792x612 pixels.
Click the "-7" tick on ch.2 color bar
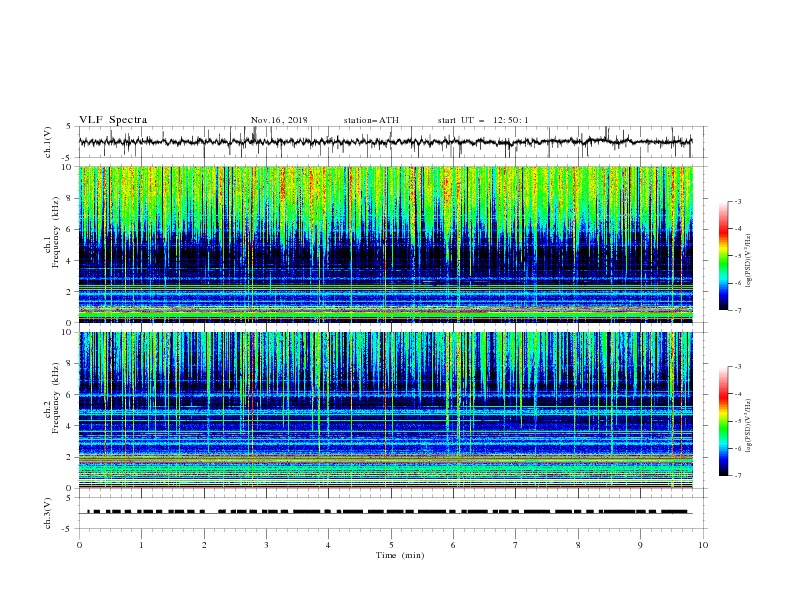(x=737, y=476)
